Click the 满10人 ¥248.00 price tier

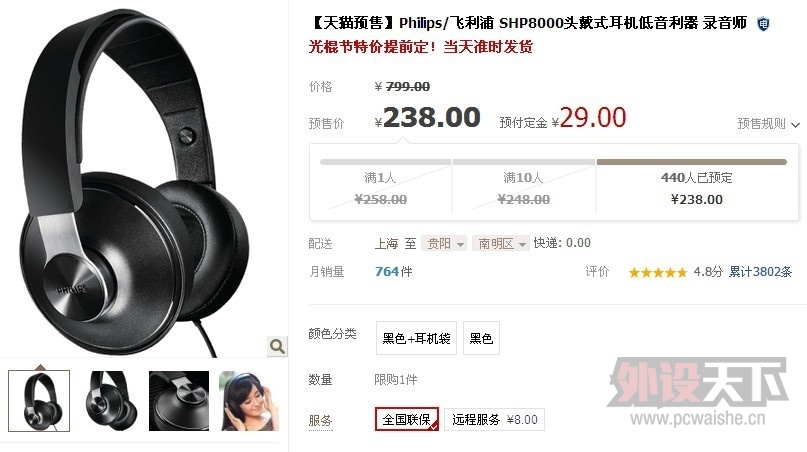click(524, 188)
